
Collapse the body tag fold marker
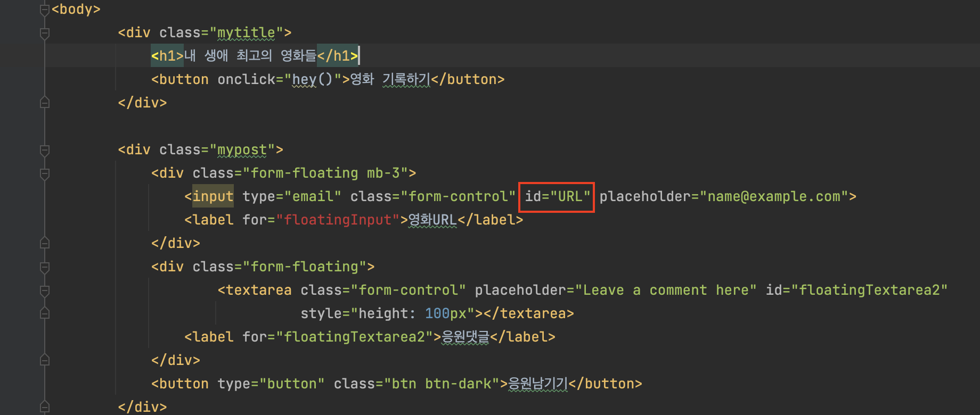pyautogui.click(x=45, y=10)
